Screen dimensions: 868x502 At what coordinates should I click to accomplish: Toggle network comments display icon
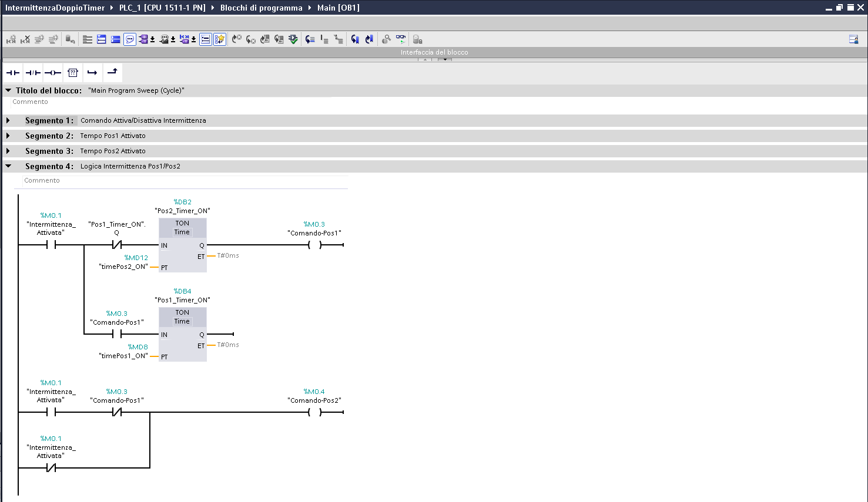205,39
